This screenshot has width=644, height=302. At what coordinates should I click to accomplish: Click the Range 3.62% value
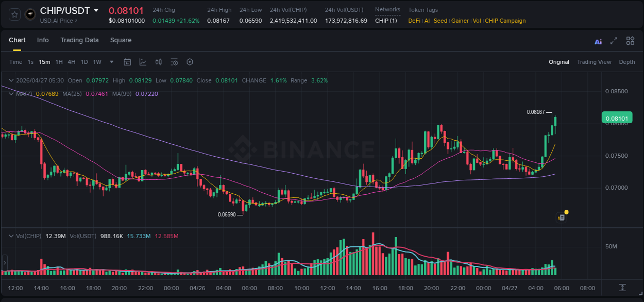[x=319, y=80]
